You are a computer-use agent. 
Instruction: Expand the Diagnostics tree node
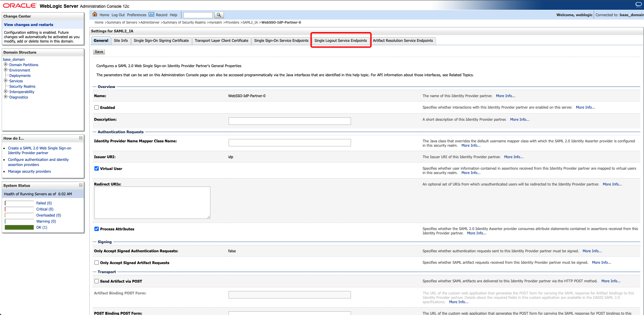tap(5, 97)
